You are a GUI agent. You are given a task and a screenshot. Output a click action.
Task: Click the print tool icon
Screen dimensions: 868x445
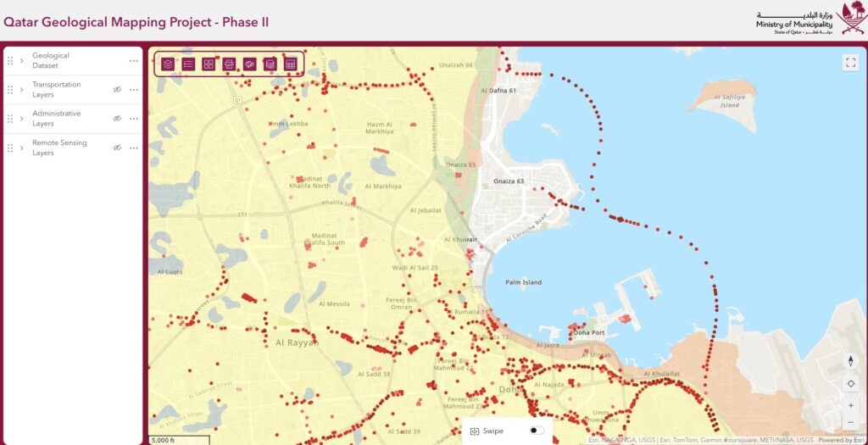click(229, 64)
